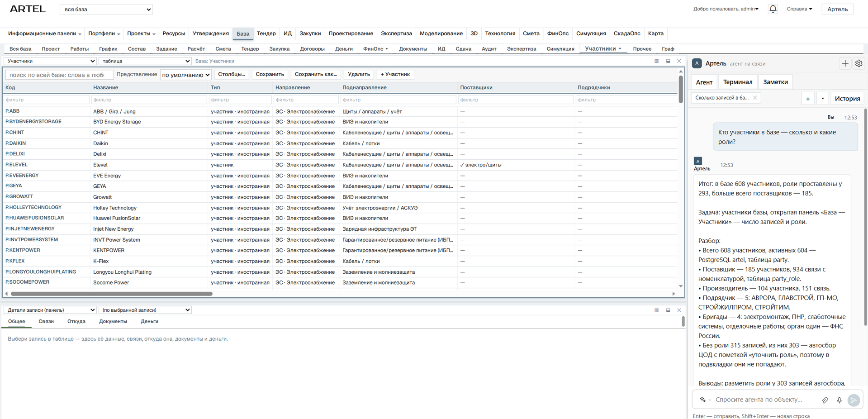The image size is (868, 419).
Task: Switch the Участники panel to column layout
Action: click(x=656, y=61)
